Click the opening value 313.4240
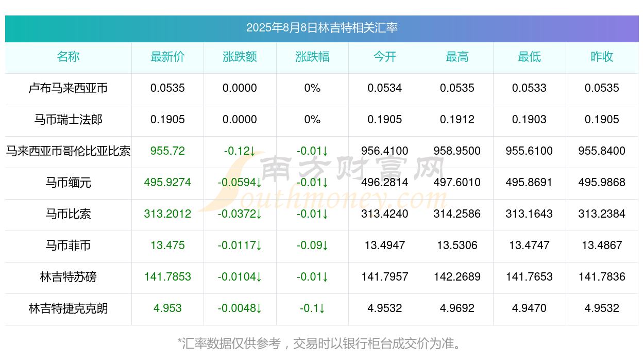Viewport: 644px width, 360px height. [385, 214]
